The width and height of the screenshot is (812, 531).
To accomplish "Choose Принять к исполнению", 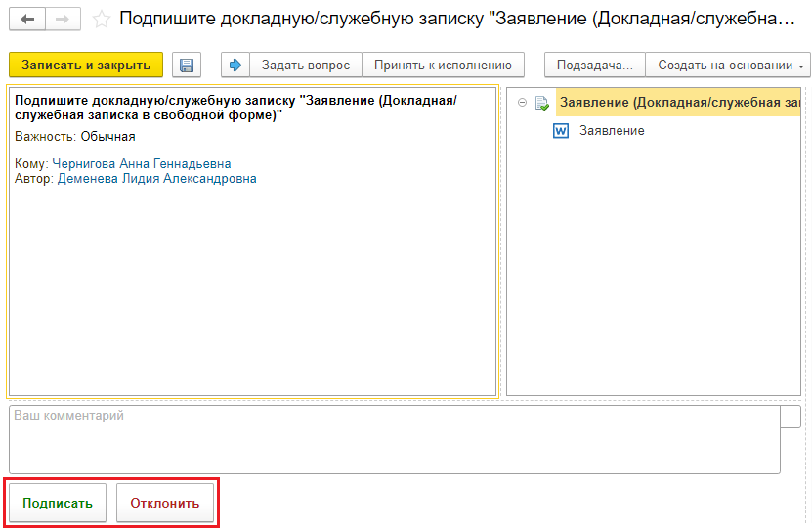I will click(443, 66).
